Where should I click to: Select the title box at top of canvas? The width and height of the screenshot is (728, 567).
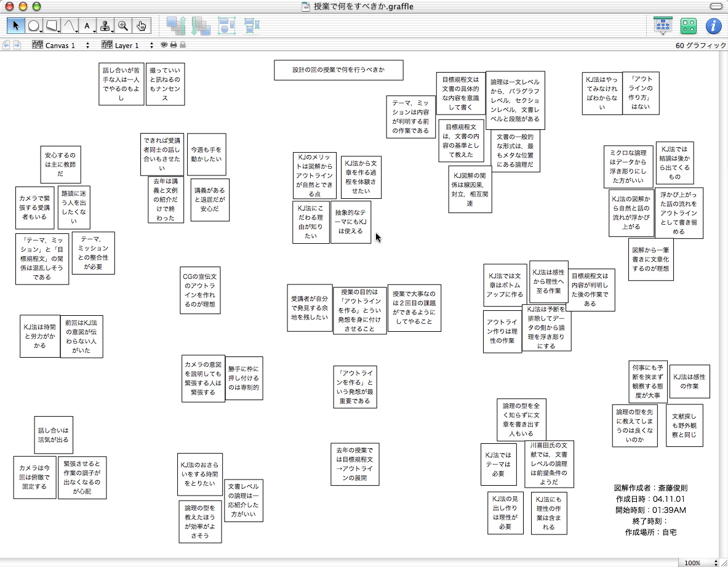click(x=338, y=70)
